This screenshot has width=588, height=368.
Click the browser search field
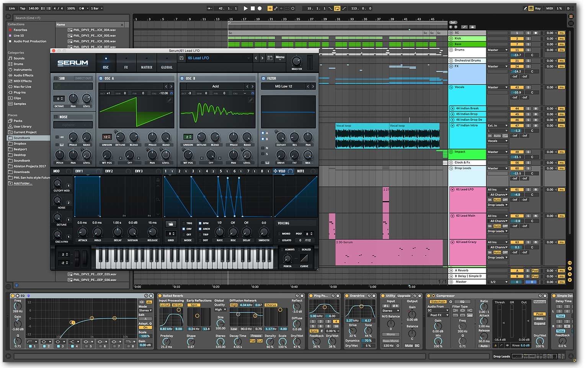pos(71,18)
